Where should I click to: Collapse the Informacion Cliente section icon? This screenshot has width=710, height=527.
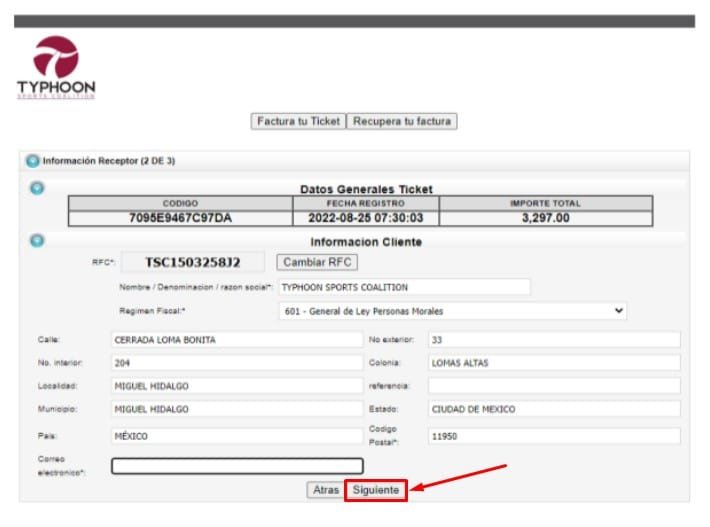pos(37,240)
